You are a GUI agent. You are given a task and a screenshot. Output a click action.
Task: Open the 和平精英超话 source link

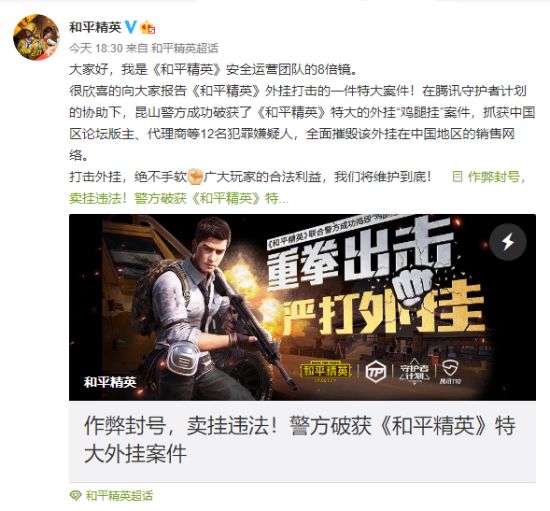185,48
